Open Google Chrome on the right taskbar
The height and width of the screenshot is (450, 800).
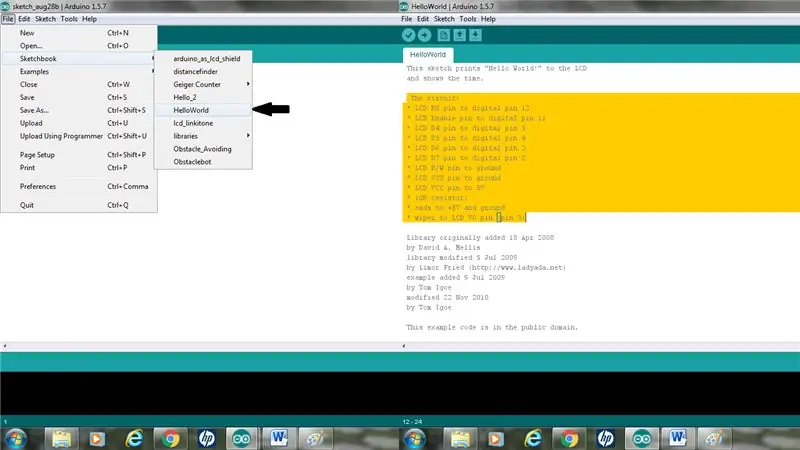click(569, 439)
